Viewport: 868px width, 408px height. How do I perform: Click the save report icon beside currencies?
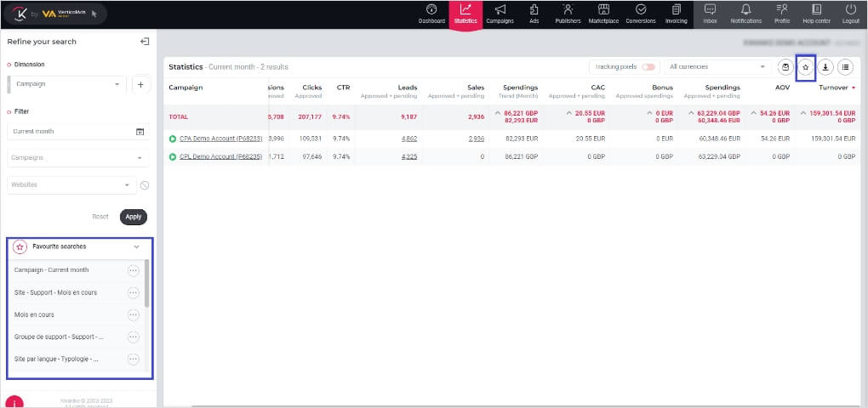click(x=785, y=67)
